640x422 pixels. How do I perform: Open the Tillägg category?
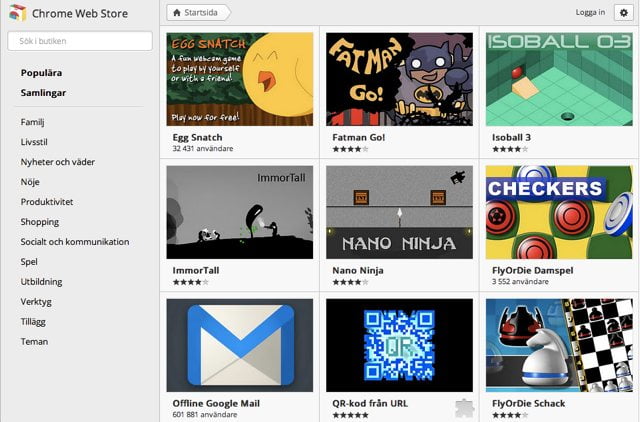(33, 322)
